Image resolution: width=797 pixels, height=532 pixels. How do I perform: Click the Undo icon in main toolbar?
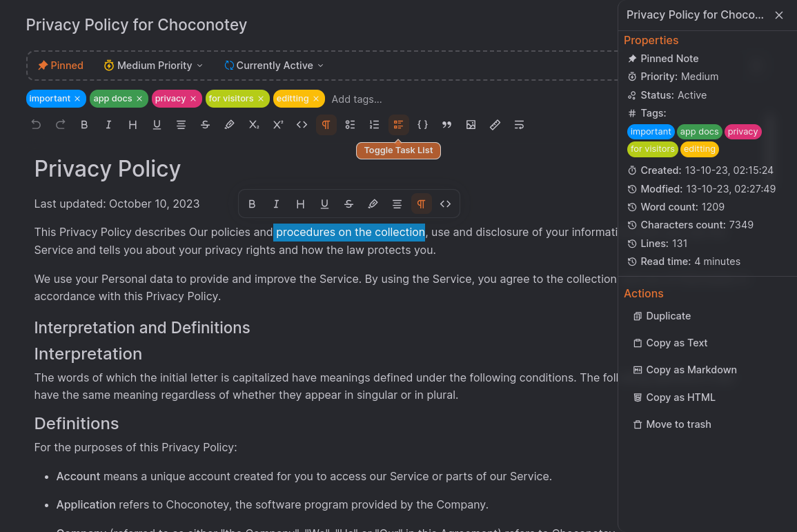point(36,124)
